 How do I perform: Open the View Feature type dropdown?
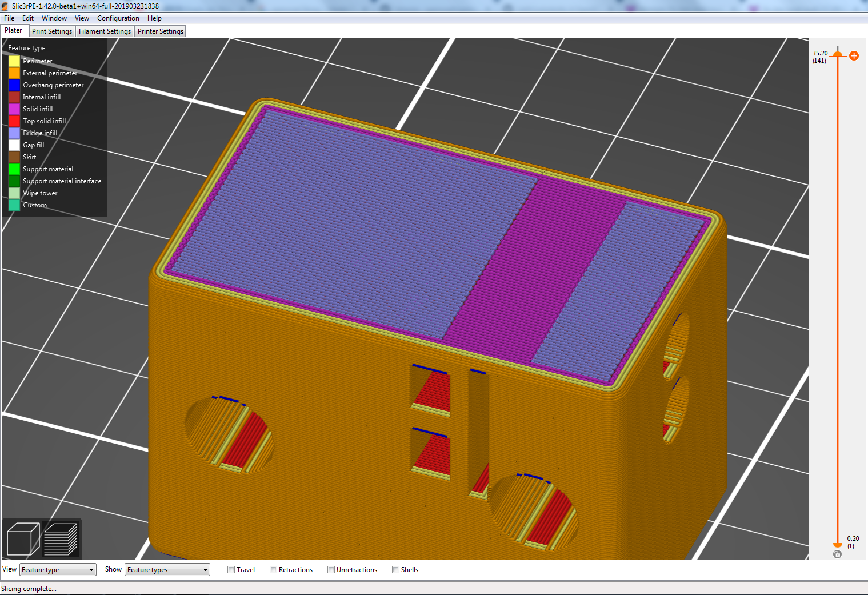(57, 569)
